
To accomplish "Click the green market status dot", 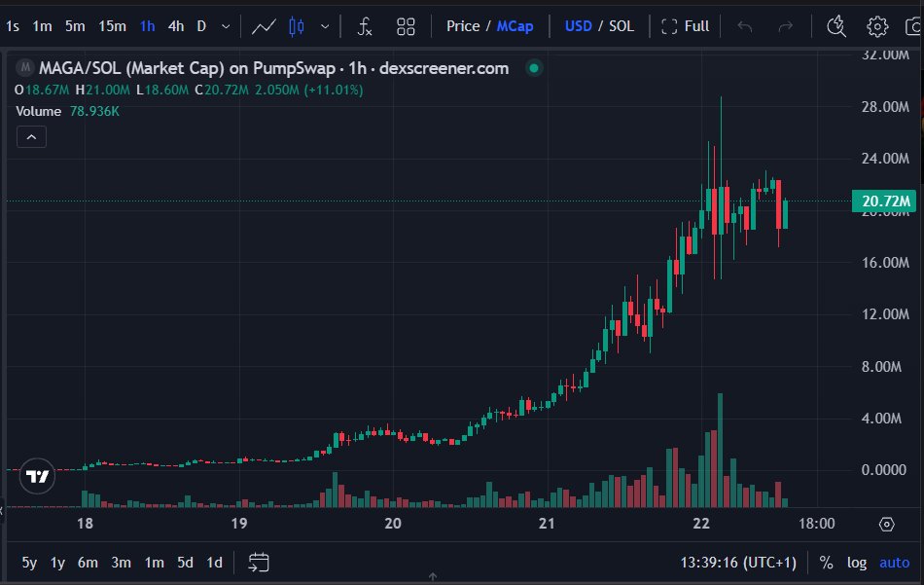I will point(534,68).
